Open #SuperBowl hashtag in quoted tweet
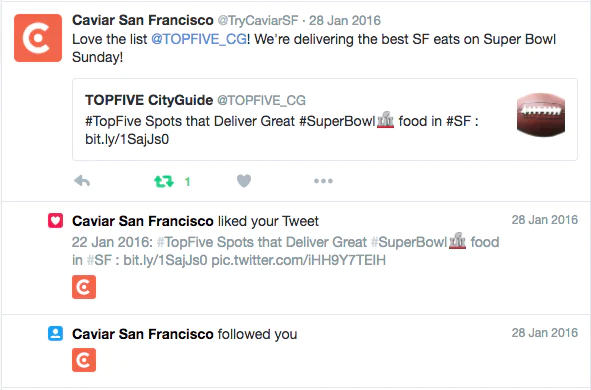 coord(337,121)
